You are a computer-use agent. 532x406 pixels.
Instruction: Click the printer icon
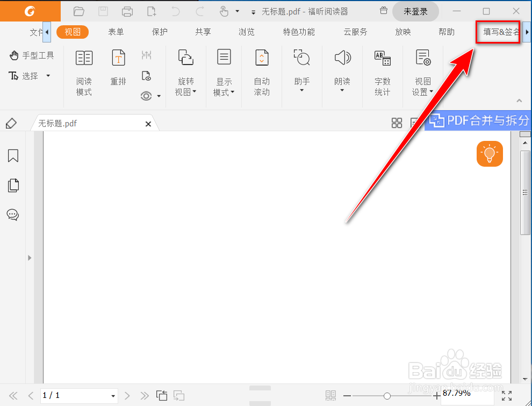coord(127,11)
